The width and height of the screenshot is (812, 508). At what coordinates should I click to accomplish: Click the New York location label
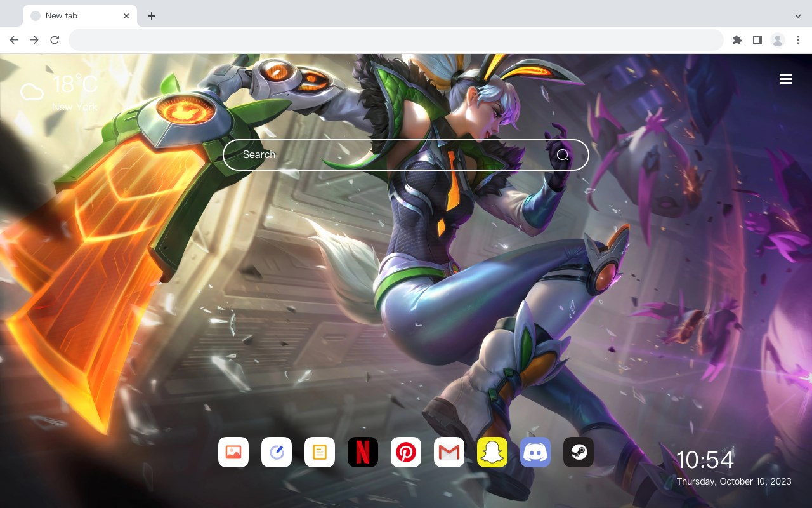[x=75, y=107]
